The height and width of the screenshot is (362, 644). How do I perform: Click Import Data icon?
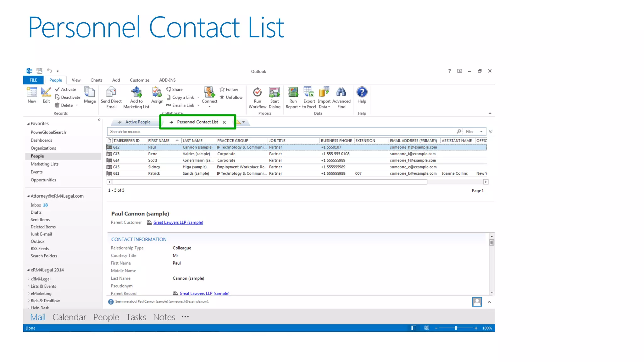pos(324,92)
